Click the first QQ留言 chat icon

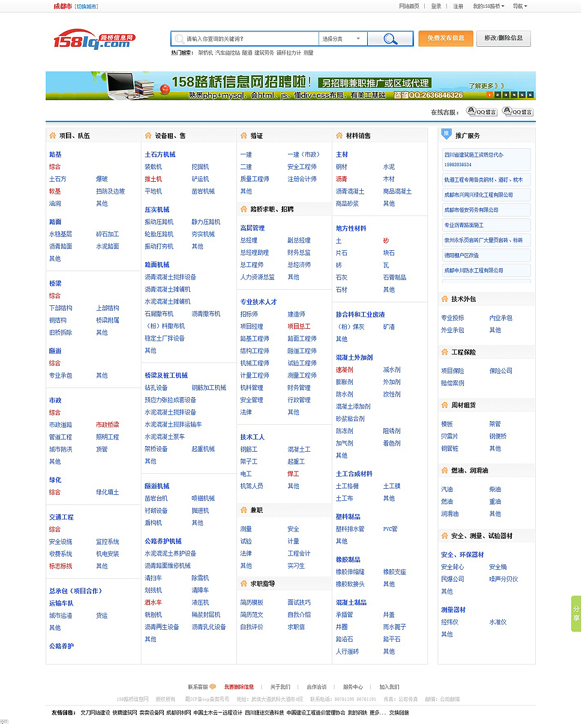tap(482, 112)
